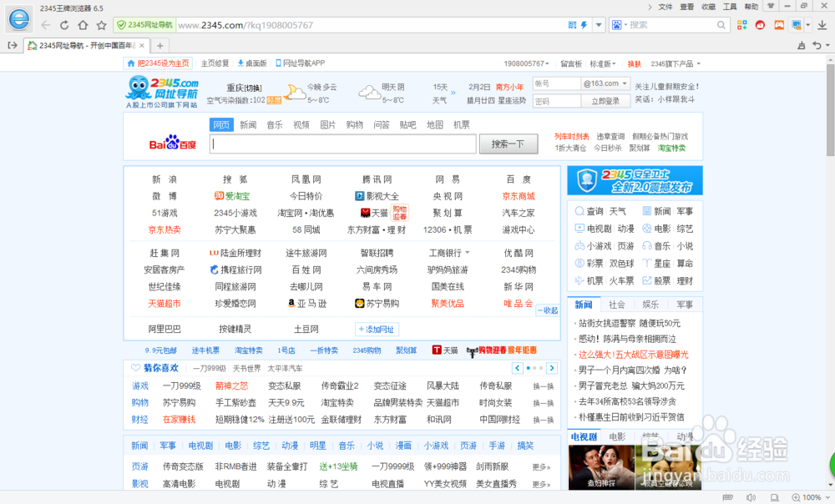The image size is (835, 504).
Task: Click the screenshot tool icon
Action: 797,25
